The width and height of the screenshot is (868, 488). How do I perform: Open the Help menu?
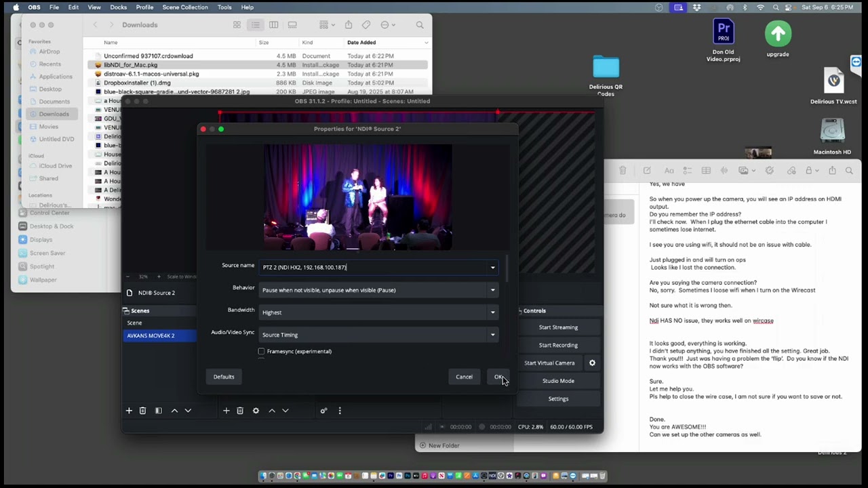[248, 7]
